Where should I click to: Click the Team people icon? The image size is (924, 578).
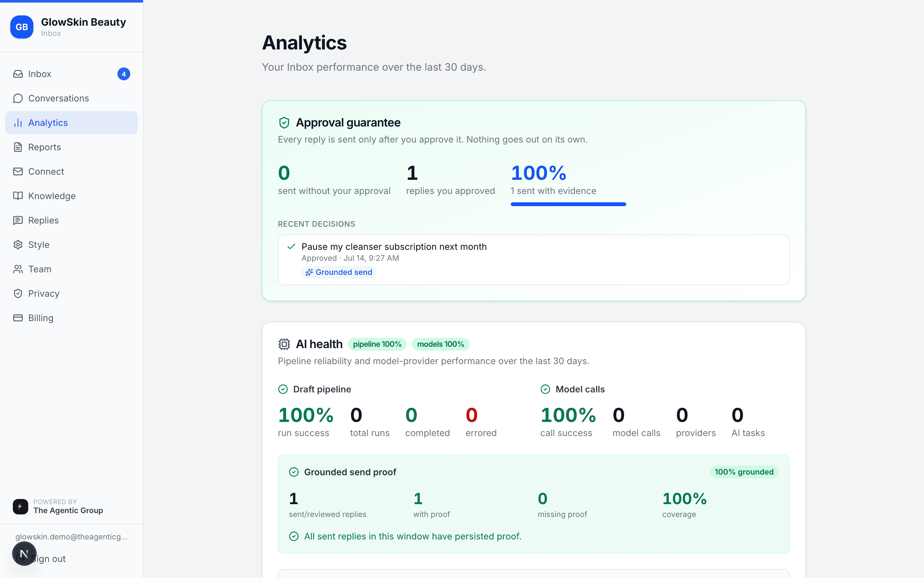pos(18,269)
